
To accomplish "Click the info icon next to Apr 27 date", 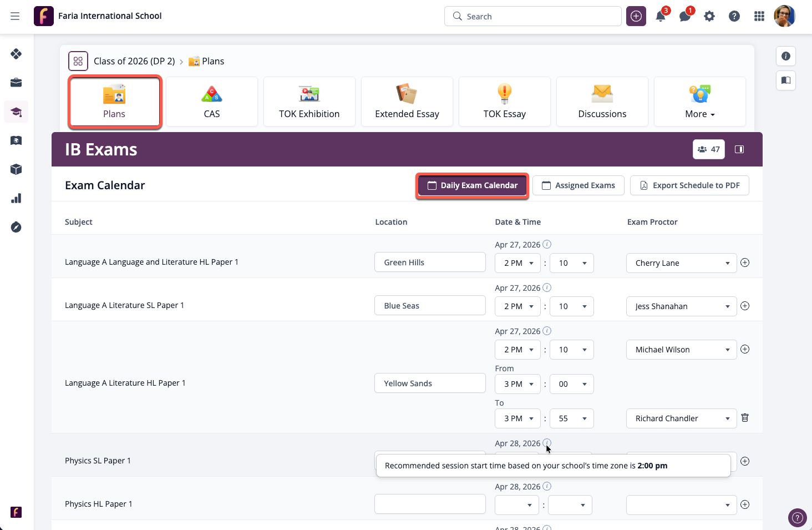I will click(x=547, y=244).
